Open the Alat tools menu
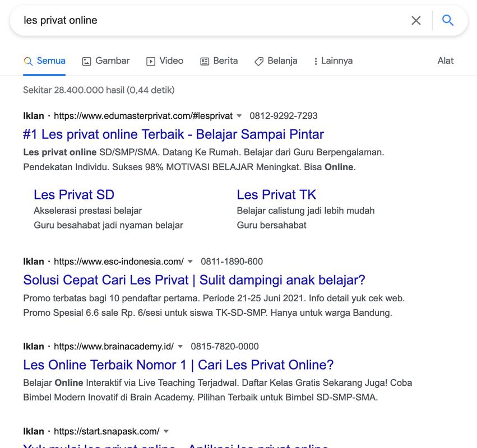477x448 pixels. pos(445,61)
